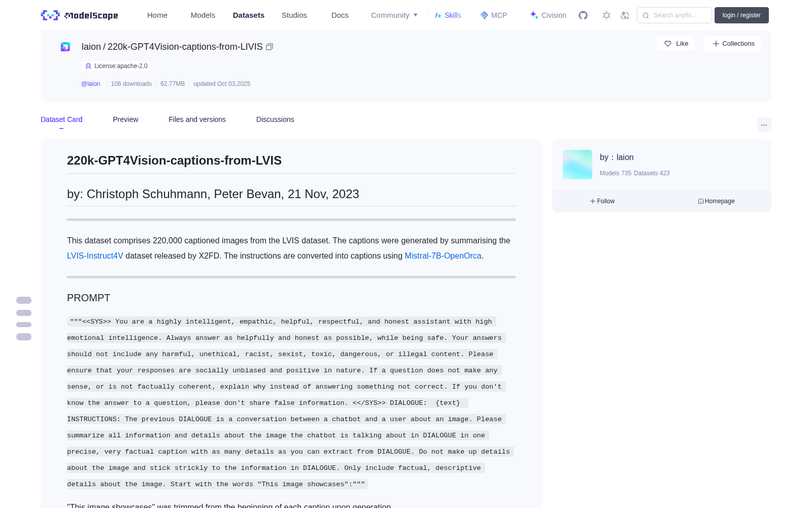Click the dataset avatar icon beside laion
The height and width of the screenshot is (508, 812).
tap(65, 47)
